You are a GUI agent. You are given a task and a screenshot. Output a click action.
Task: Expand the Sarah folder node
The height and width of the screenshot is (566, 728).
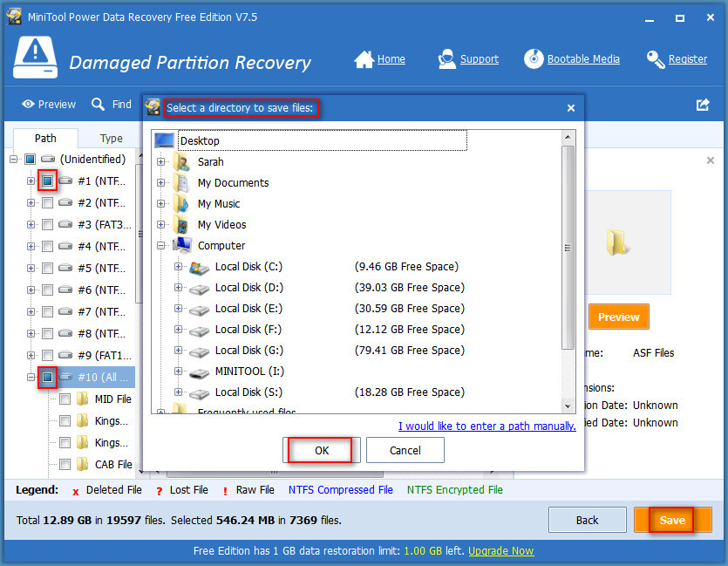pos(160,161)
